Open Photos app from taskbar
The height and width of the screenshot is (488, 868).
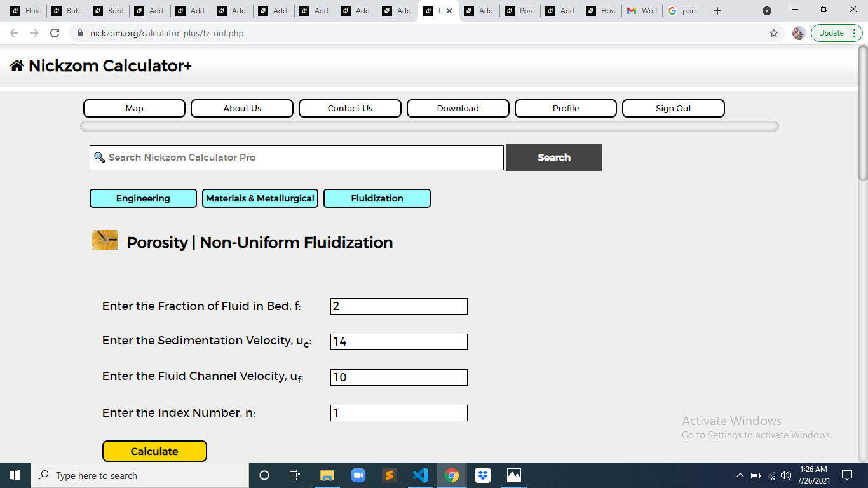pos(514,475)
